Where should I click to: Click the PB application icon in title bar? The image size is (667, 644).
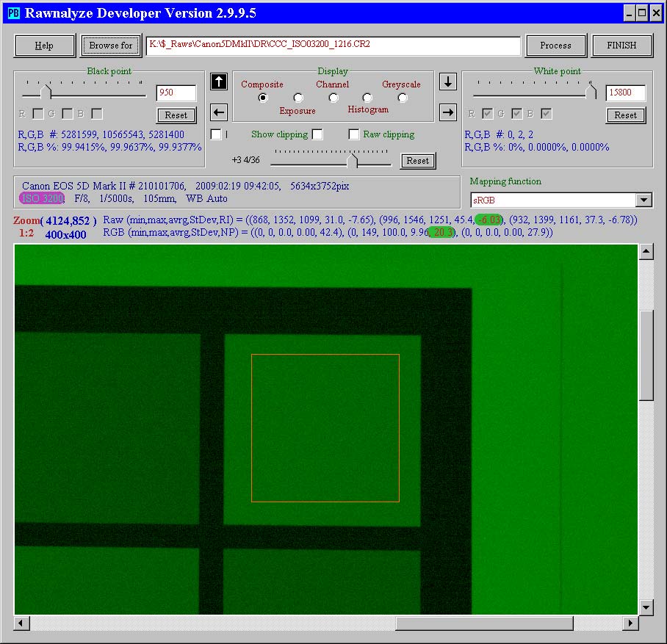pos(13,13)
